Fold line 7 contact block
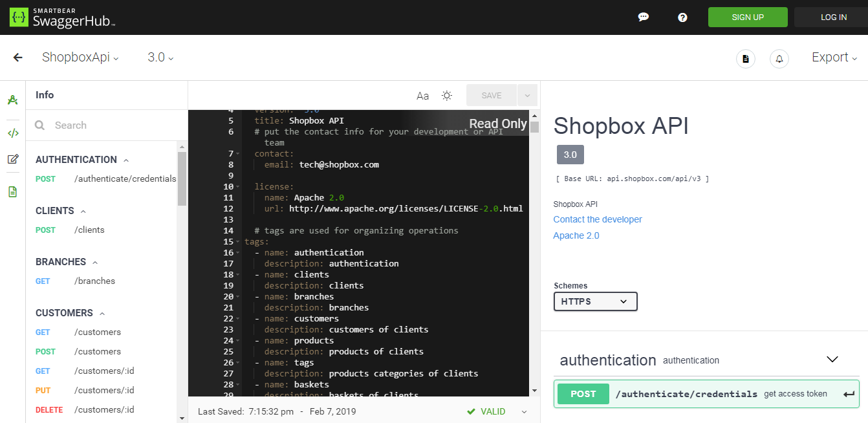The width and height of the screenshot is (868, 423). 237,154
